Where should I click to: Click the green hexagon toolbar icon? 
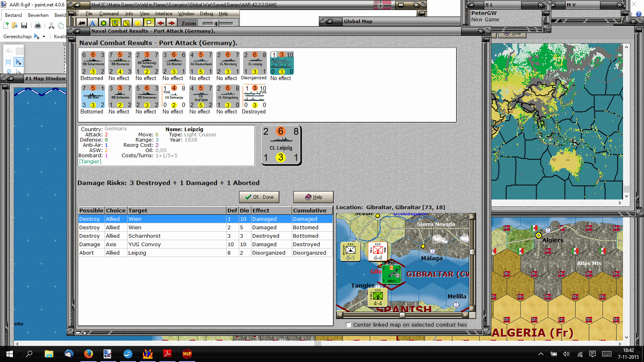pyautogui.click(x=104, y=23)
